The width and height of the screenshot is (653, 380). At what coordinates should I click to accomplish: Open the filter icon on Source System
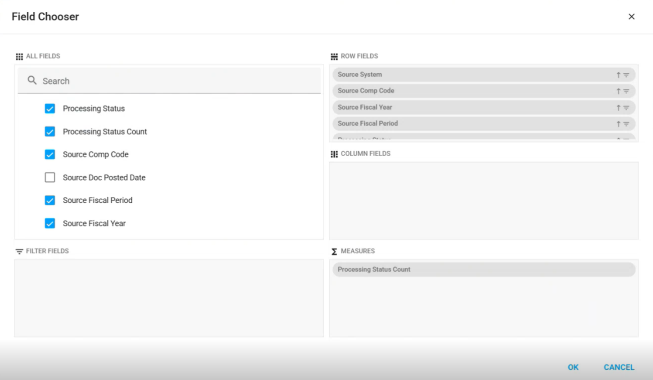pos(626,75)
